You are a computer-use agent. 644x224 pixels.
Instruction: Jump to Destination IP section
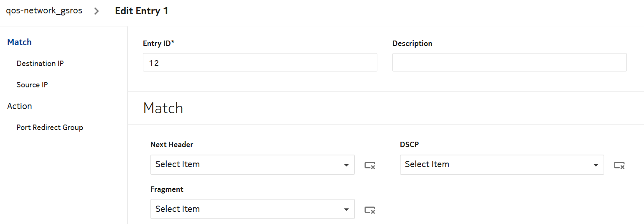click(40, 64)
